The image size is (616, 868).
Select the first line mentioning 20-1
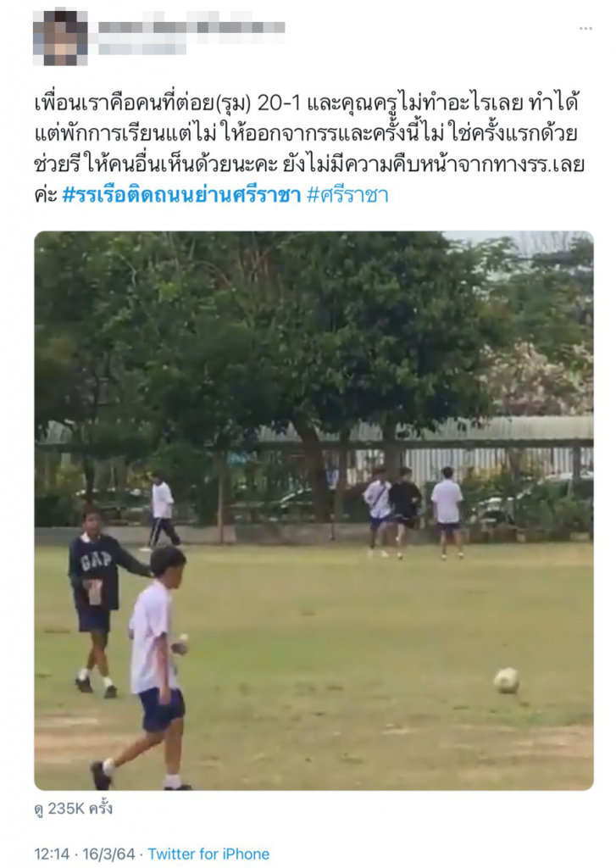coord(306,103)
